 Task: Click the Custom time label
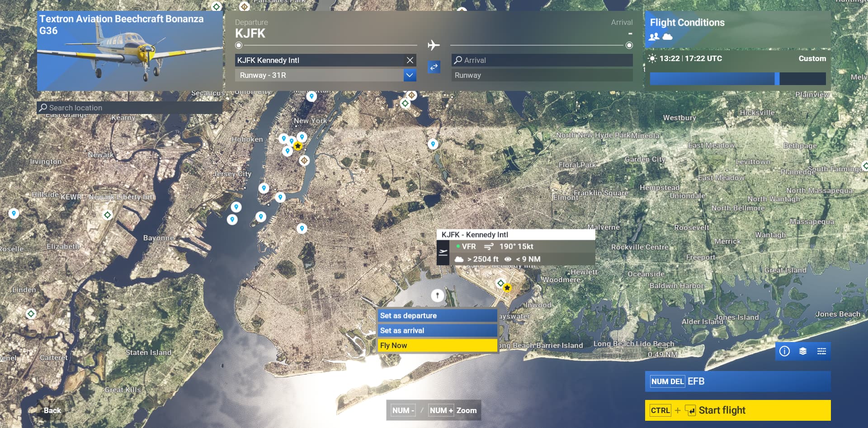(x=812, y=58)
